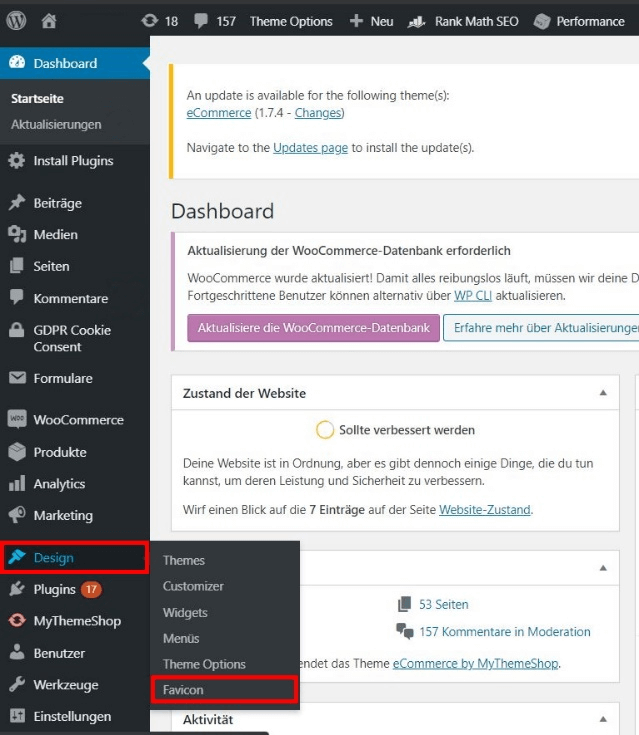Collapse the panel showing 53 Seiten
Screen dimensions: 639x735
point(603,568)
